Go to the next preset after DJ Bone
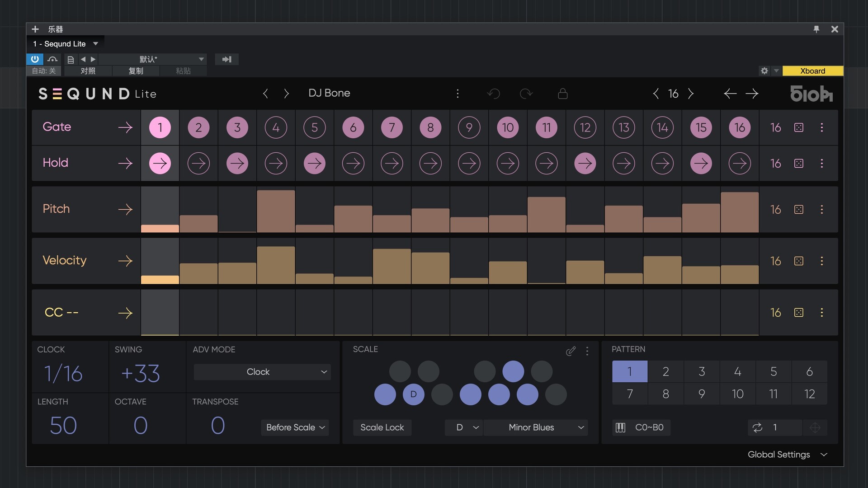The height and width of the screenshot is (488, 868). pyautogui.click(x=286, y=94)
